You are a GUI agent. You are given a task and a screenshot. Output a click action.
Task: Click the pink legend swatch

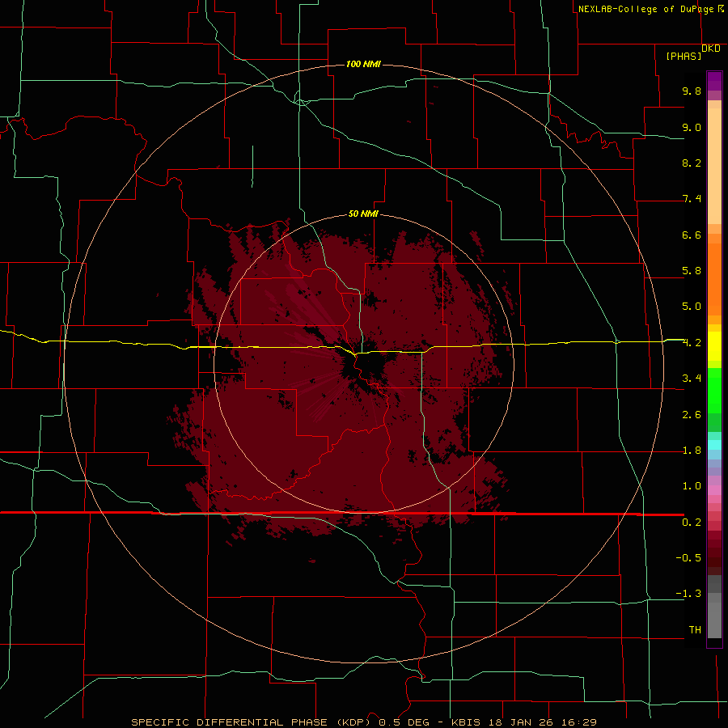(714, 490)
